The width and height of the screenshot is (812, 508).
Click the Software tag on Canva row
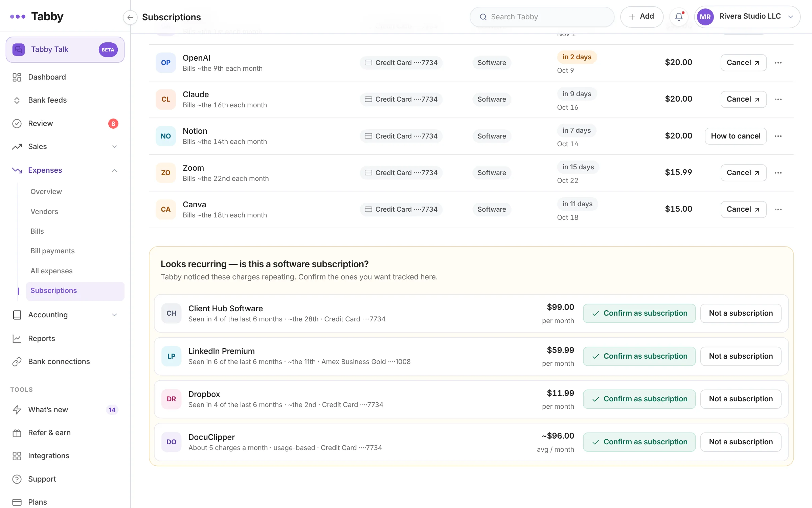pyautogui.click(x=492, y=209)
